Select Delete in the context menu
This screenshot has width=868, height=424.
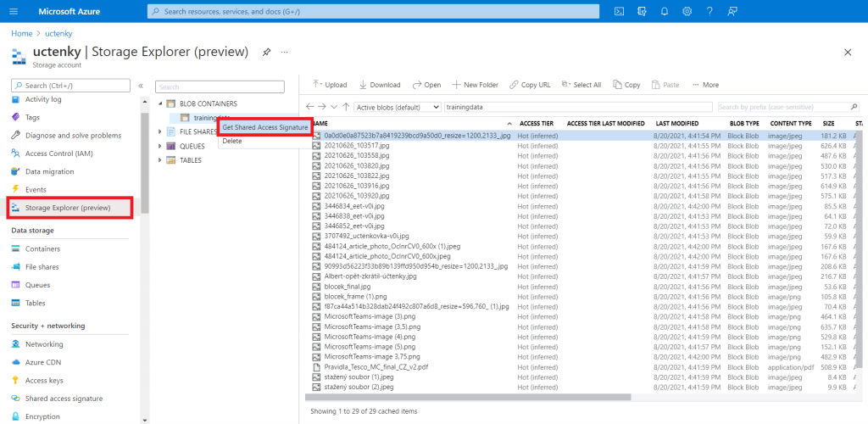coord(232,141)
